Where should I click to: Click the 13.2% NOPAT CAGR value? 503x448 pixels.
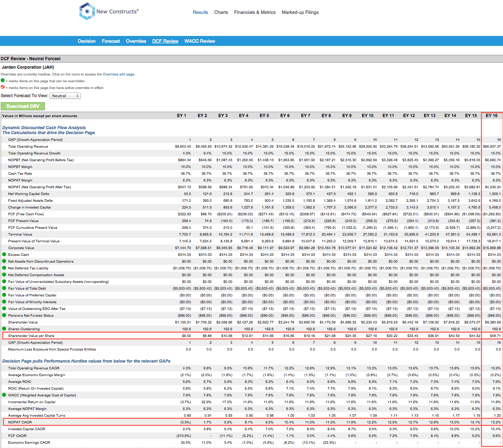[496, 422]
